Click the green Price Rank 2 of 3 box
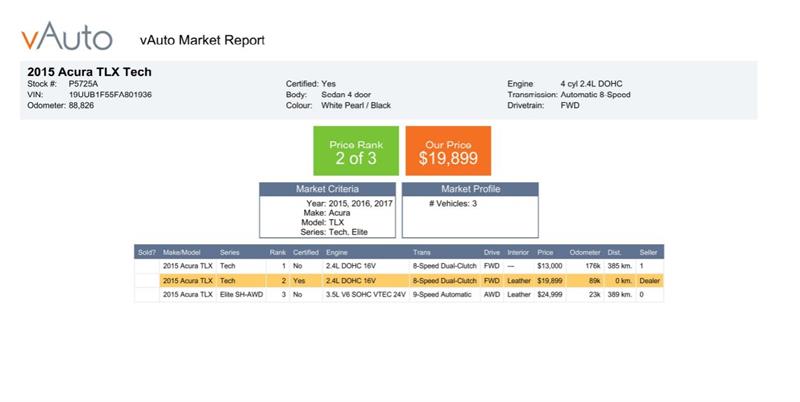800x402 pixels. 356,151
